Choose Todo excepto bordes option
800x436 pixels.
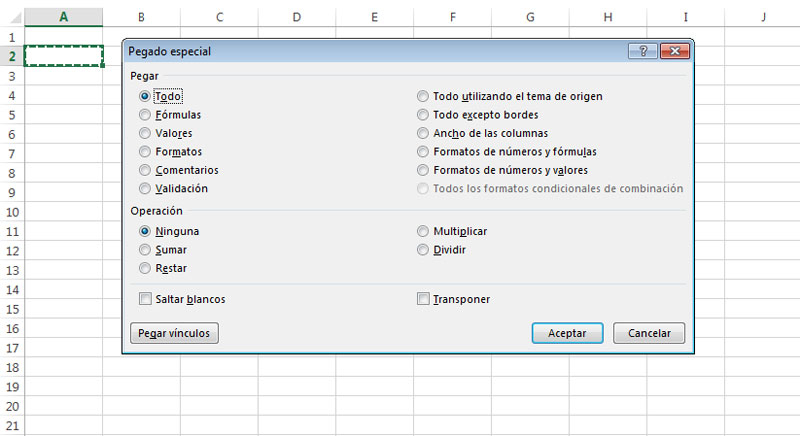coord(422,115)
